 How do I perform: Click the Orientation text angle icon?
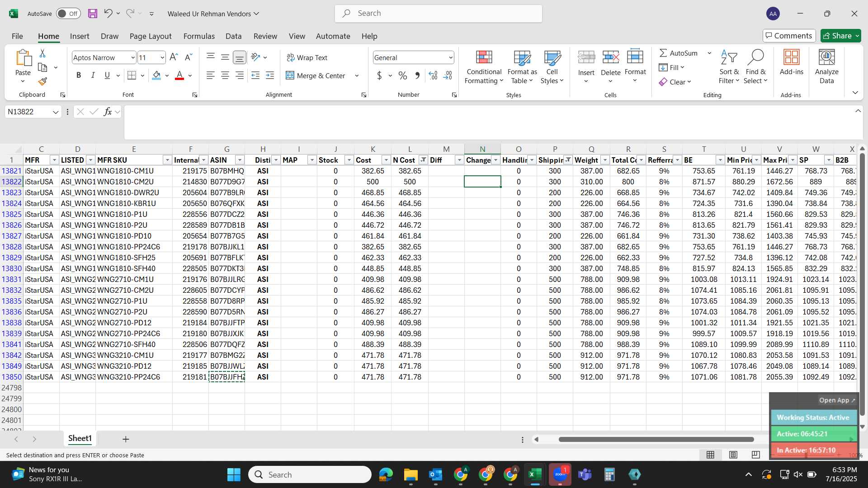pyautogui.click(x=255, y=57)
